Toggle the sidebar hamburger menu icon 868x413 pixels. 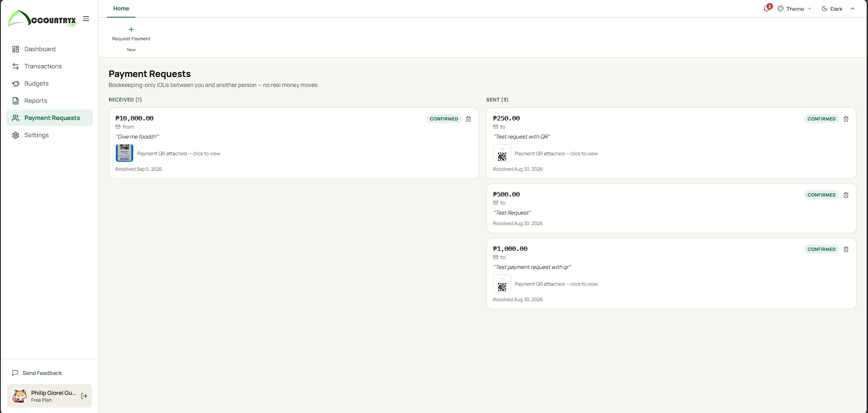(x=86, y=19)
